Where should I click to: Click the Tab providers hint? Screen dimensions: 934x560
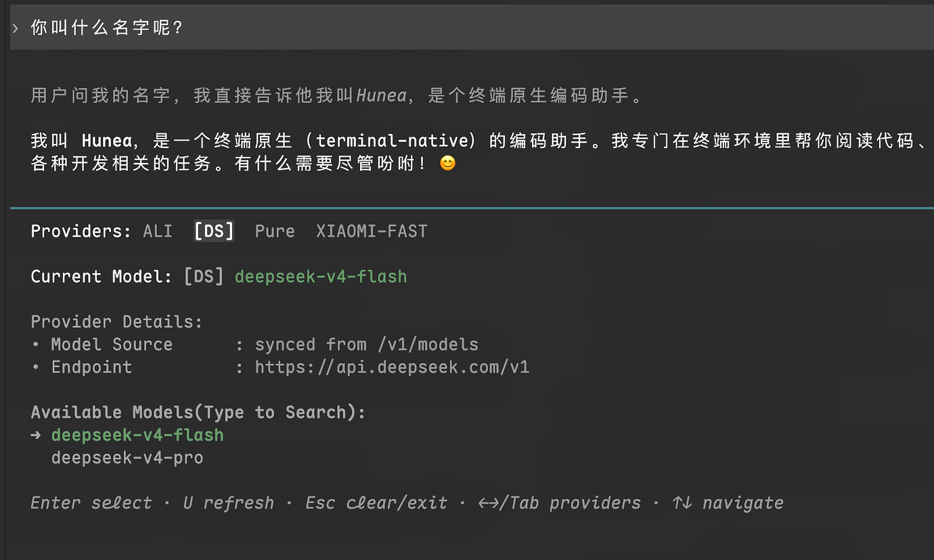559,503
